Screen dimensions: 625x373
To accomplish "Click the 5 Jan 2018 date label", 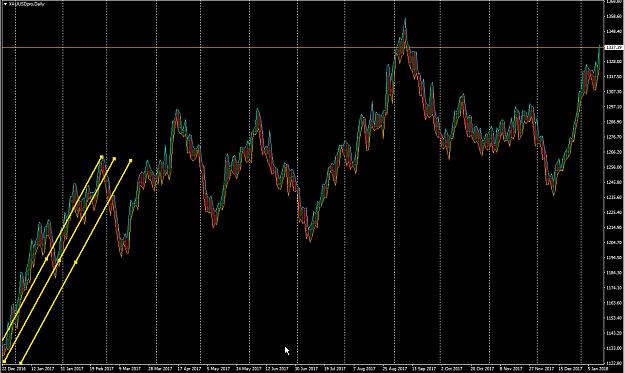I will pyautogui.click(x=598, y=369).
